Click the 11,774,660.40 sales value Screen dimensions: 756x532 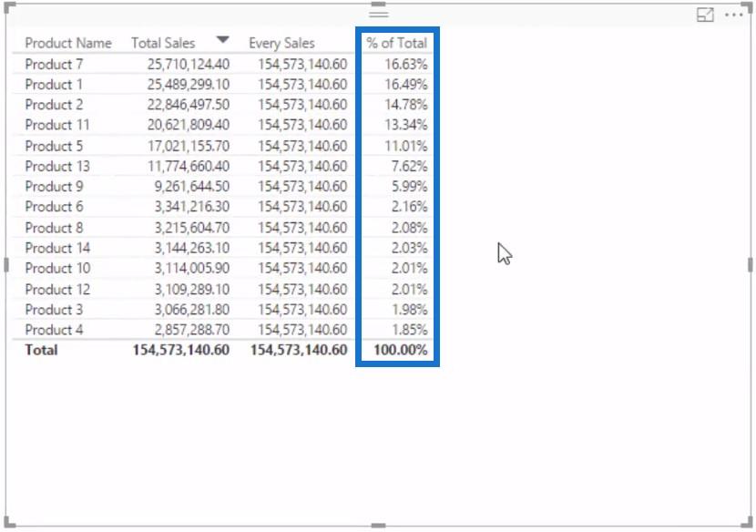(x=188, y=166)
